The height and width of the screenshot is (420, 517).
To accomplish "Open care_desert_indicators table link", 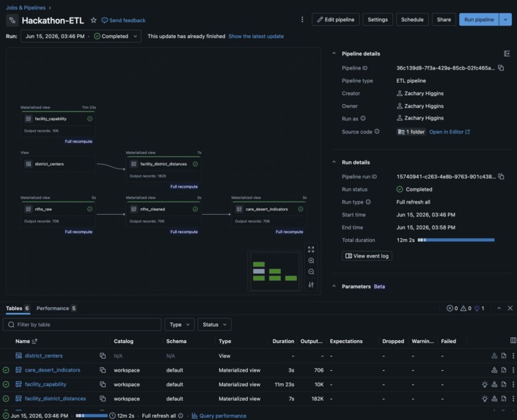I will click(52, 370).
